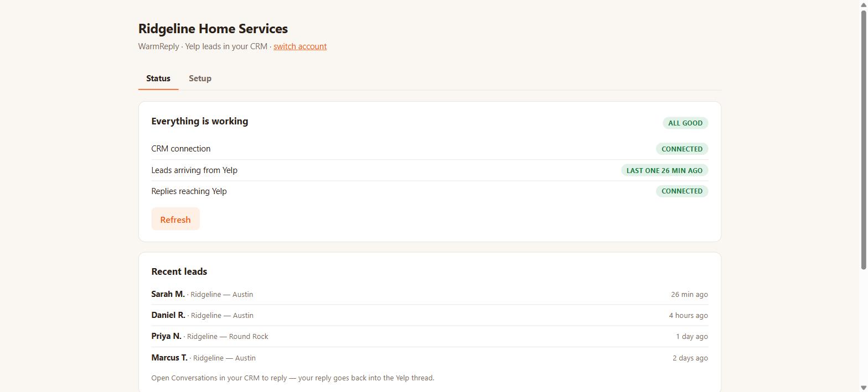Click the LAST ONE 26 MIN AGO badge

tap(664, 170)
